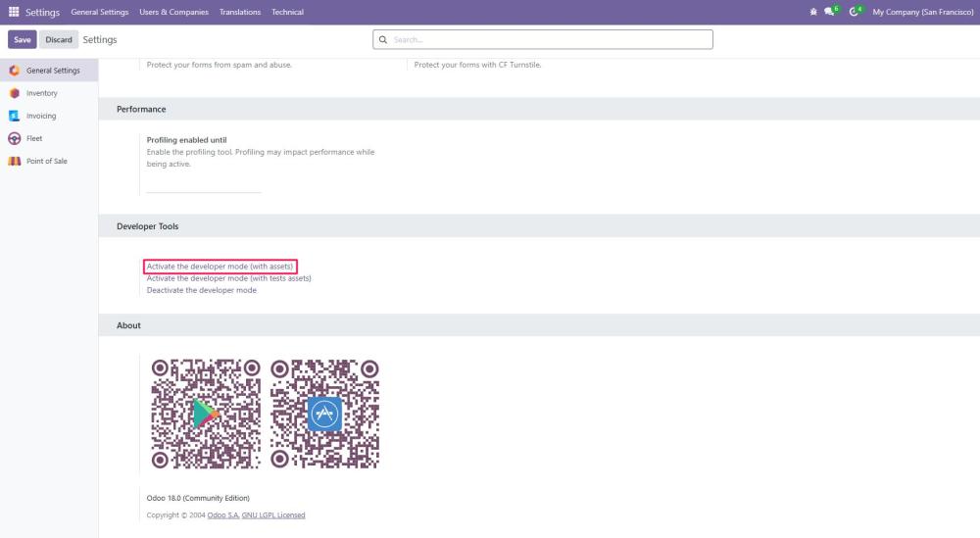Open the Translations menu
This screenshot has width=980, height=538.
(240, 12)
